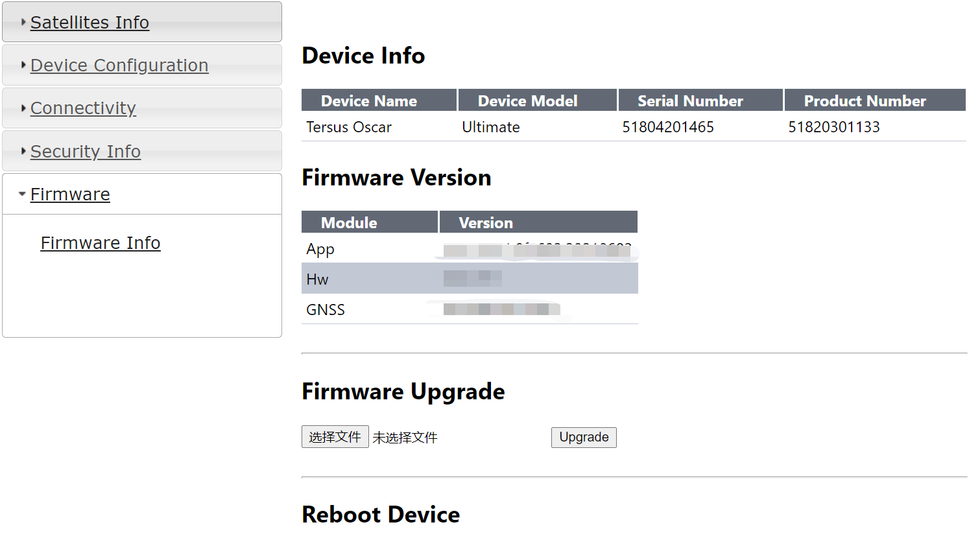Select the 未选择文件 file status text

[x=405, y=438]
